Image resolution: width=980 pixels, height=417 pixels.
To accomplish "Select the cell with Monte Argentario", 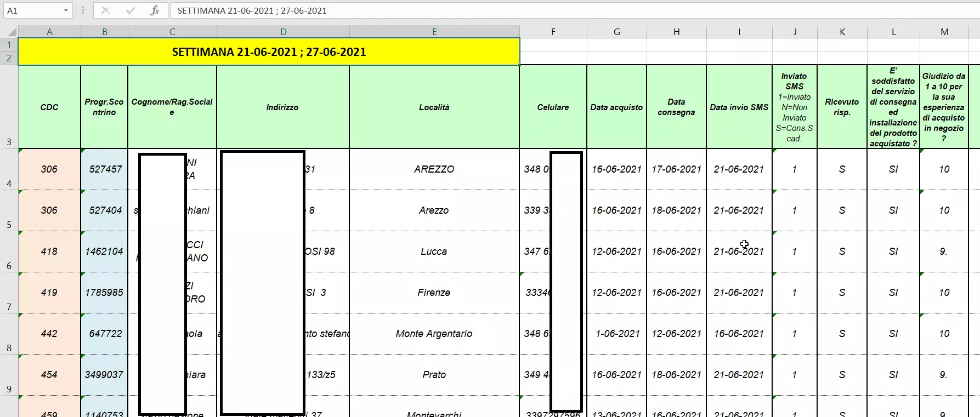I will click(x=434, y=334).
